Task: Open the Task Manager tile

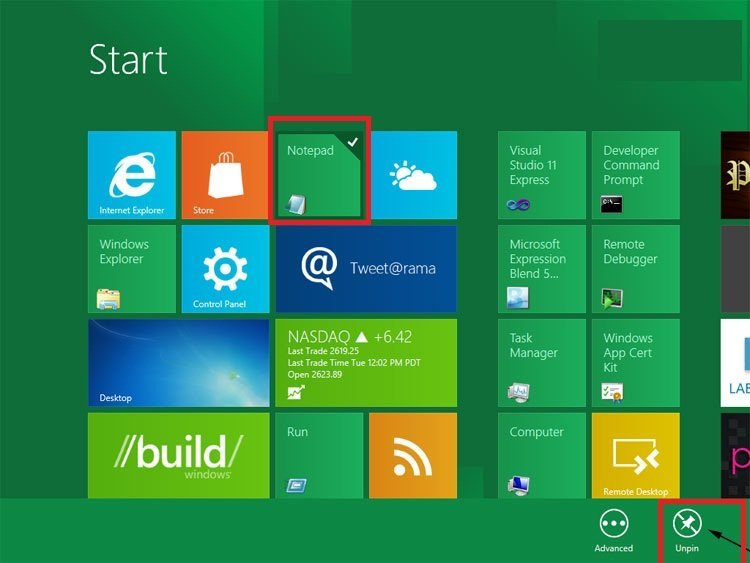Action: 541,363
